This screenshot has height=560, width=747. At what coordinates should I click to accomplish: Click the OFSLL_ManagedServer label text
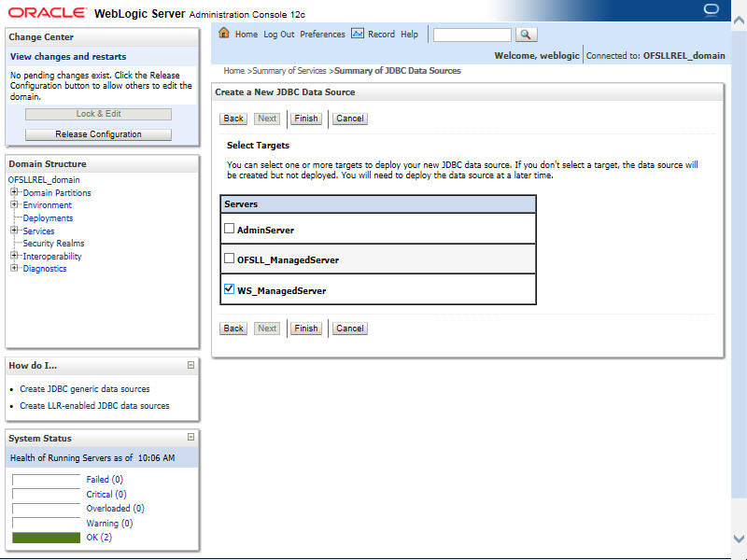pyautogui.click(x=288, y=260)
